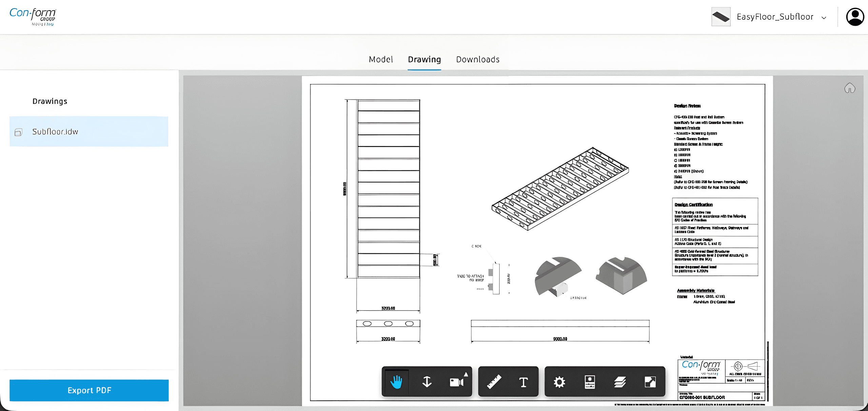Image resolution: width=868 pixels, height=411 pixels.
Task: Click the Drawings panel heading
Action: coord(50,101)
